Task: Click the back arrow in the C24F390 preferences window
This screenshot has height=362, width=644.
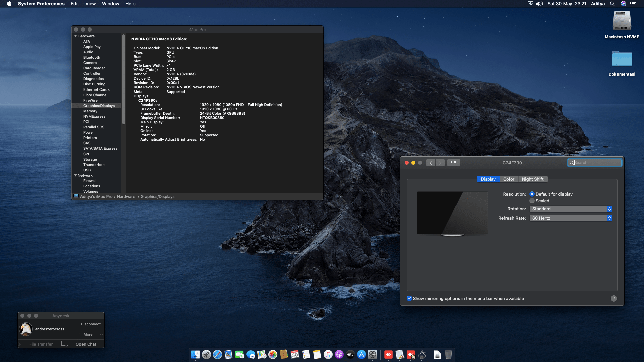Action: (431, 163)
